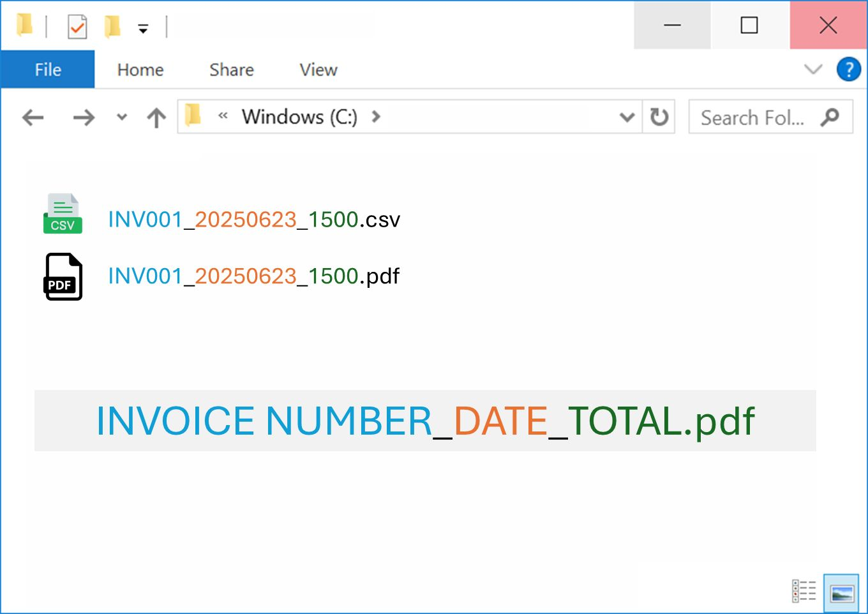The image size is (868, 614).
Task: Expand the ribbon with the chevron arrow
Action: pos(812,69)
